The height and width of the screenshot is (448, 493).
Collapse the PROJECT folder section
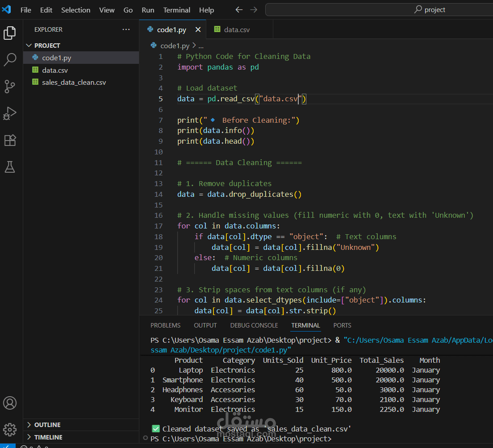pyautogui.click(x=47, y=46)
